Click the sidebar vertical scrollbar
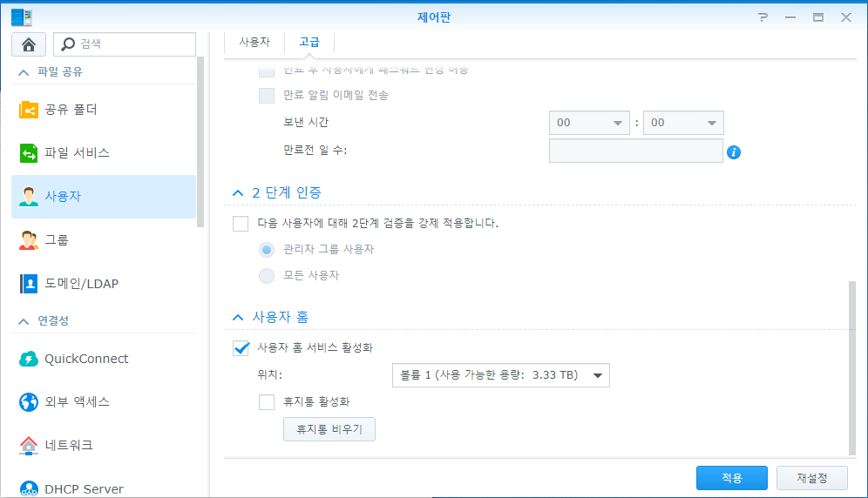The height and width of the screenshot is (498, 868). coord(200,141)
